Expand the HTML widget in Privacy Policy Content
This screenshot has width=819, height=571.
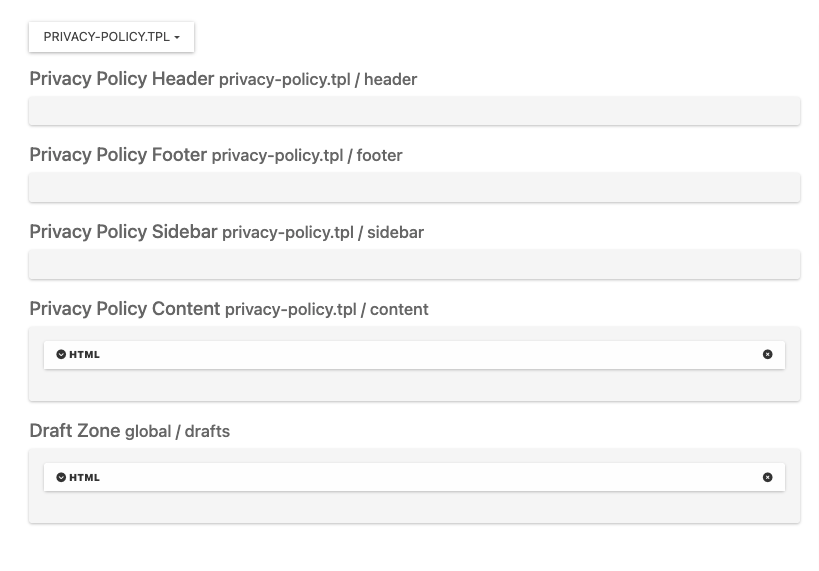coord(61,355)
